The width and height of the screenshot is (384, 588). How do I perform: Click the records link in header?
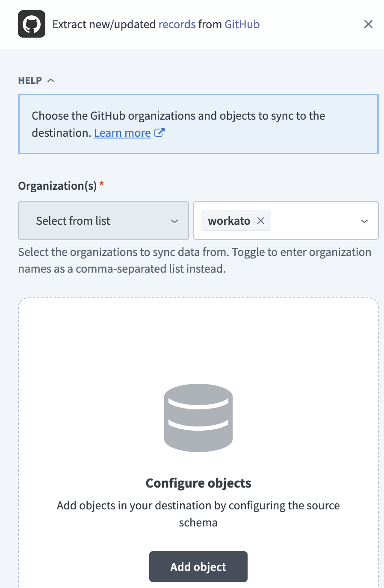177,24
